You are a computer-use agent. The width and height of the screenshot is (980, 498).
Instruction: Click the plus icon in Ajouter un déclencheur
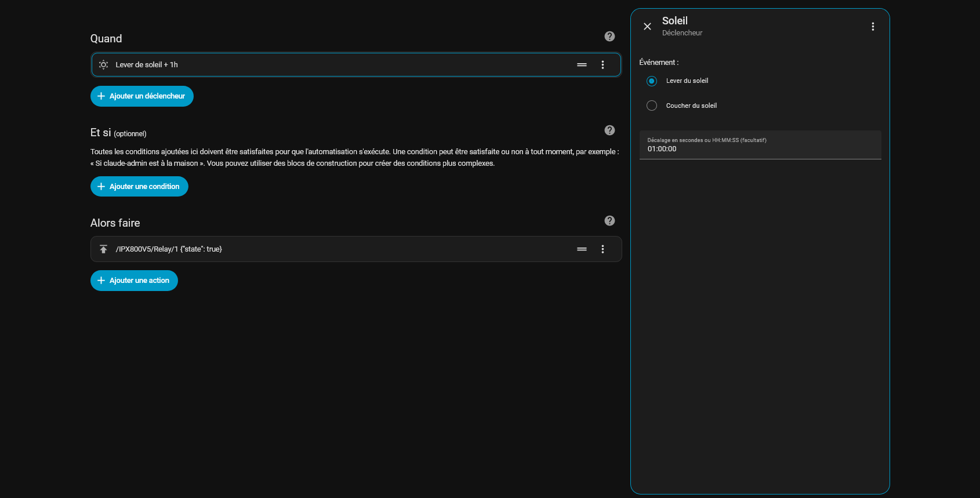(101, 96)
